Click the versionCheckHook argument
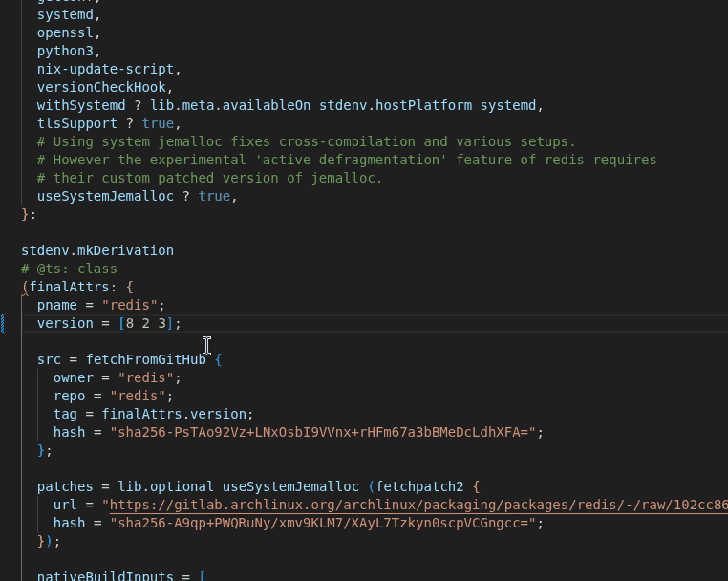Screen dimensions: 728x581 coord(101,87)
